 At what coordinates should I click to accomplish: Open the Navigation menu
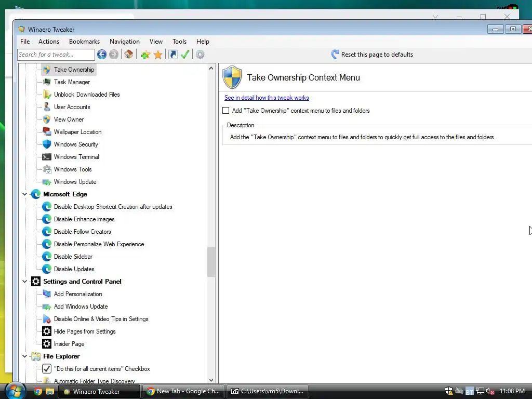tap(125, 42)
